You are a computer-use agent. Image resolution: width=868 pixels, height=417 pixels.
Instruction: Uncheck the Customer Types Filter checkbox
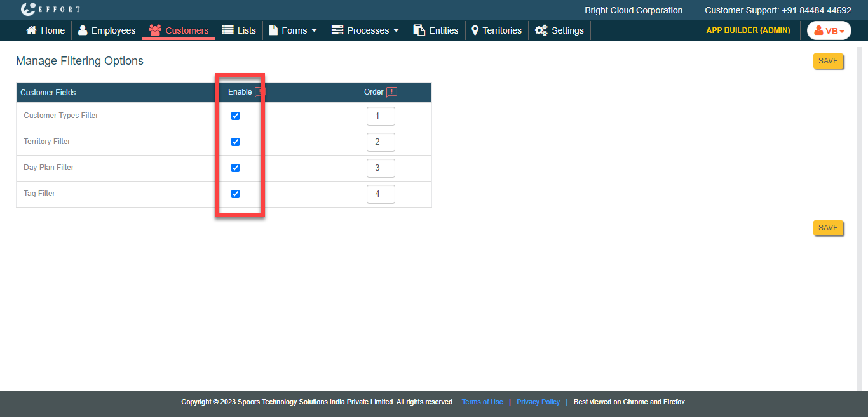pos(235,116)
